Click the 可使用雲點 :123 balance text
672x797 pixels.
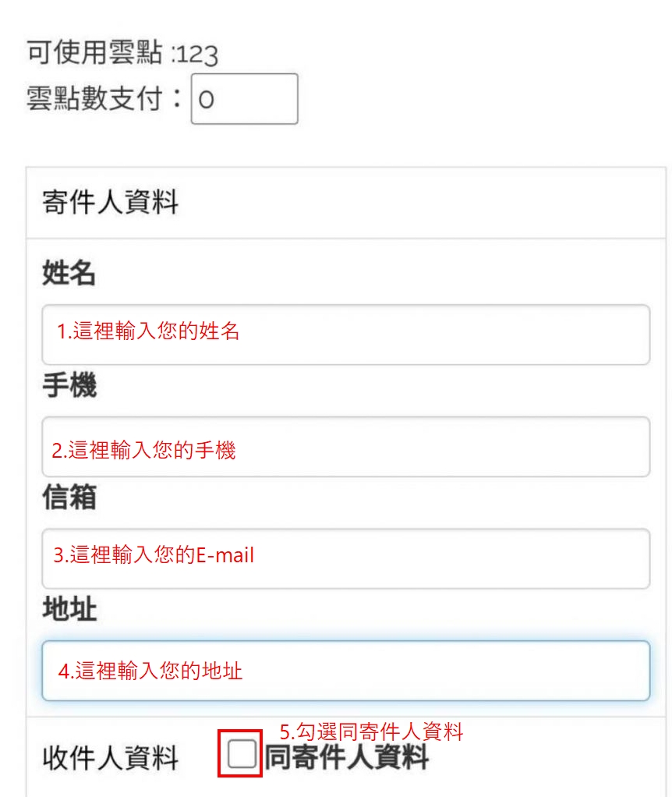tap(122, 54)
